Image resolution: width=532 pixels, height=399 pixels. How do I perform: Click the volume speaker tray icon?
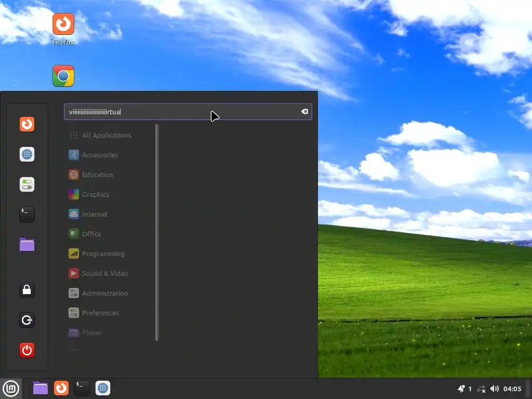(x=495, y=389)
